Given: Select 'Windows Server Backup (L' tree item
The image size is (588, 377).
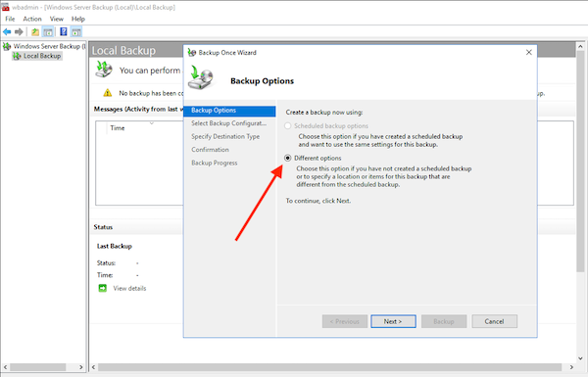Looking at the screenshot, I should pyautogui.click(x=49, y=46).
